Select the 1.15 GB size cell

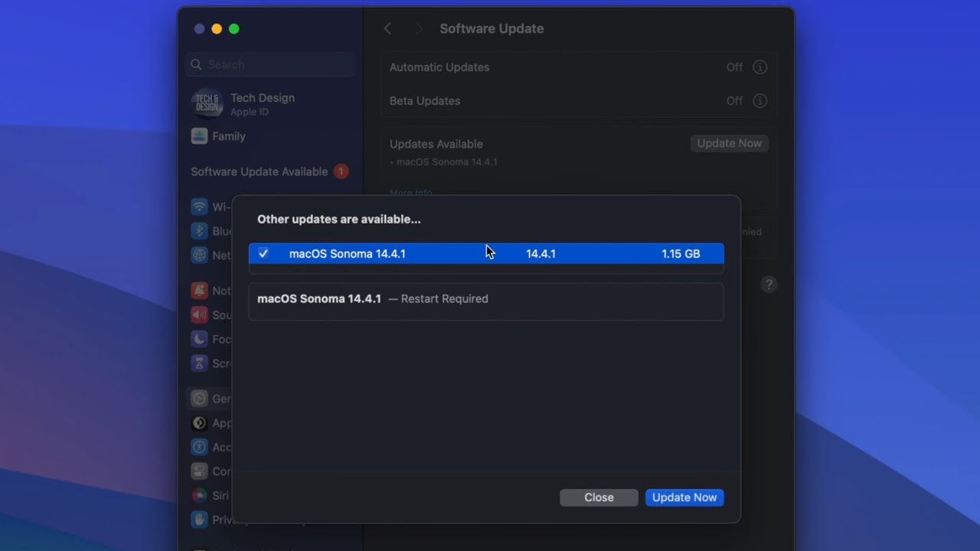tap(681, 253)
